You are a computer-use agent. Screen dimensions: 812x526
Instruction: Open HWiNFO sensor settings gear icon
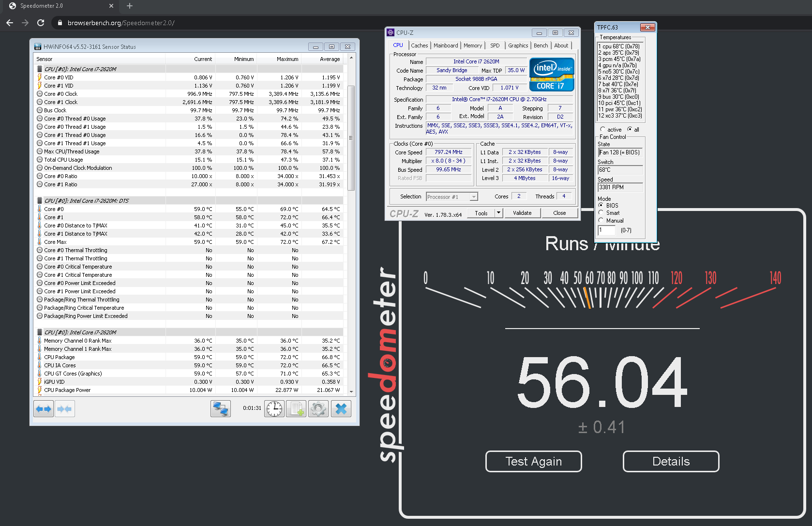318,409
